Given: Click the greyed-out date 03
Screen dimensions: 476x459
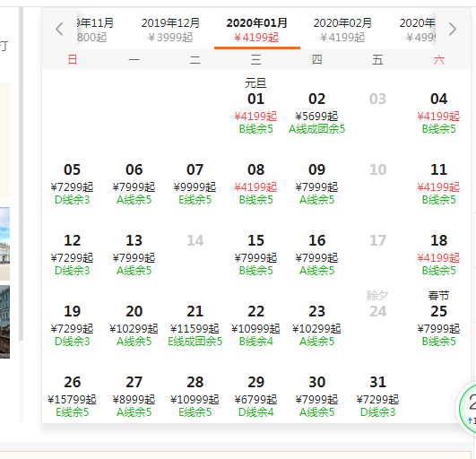Looking at the screenshot, I should (x=377, y=99).
